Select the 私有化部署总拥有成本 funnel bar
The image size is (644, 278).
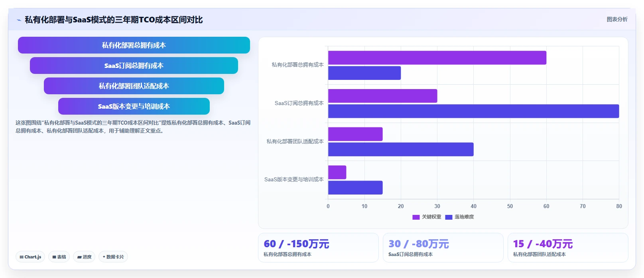pos(134,45)
